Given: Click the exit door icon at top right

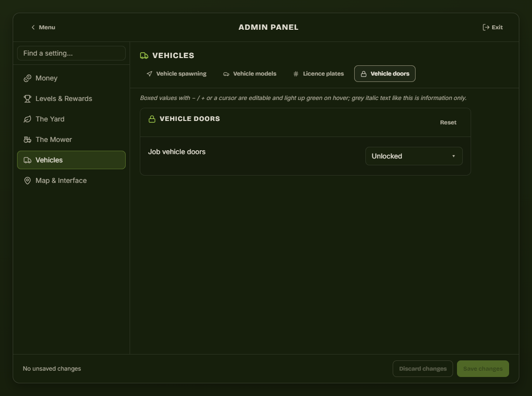Looking at the screenshot, I should [x=486, y=27].
